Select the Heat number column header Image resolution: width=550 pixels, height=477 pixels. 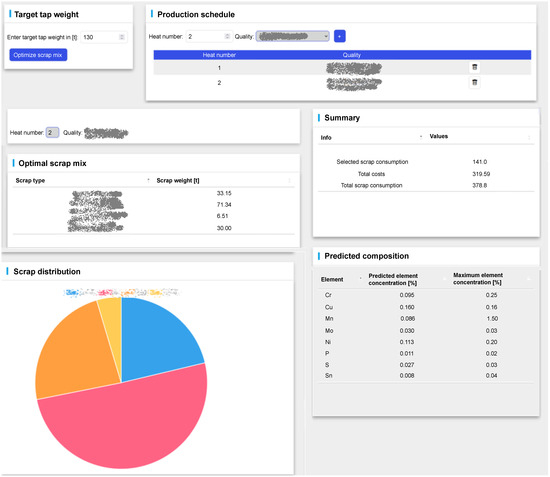pos(219,55)
